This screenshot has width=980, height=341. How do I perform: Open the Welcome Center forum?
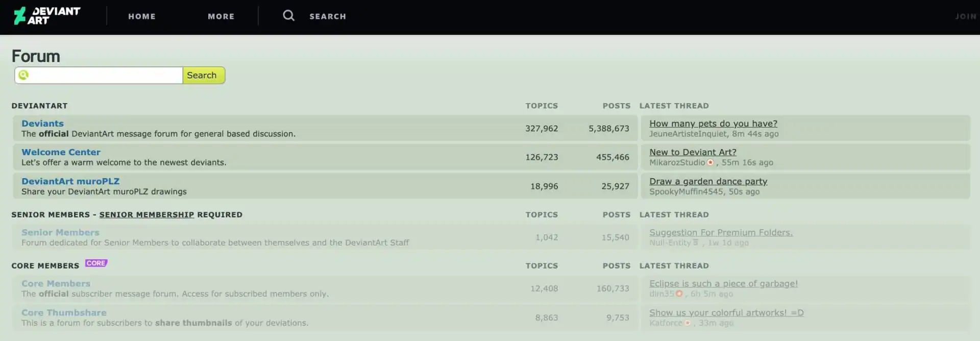61,152
